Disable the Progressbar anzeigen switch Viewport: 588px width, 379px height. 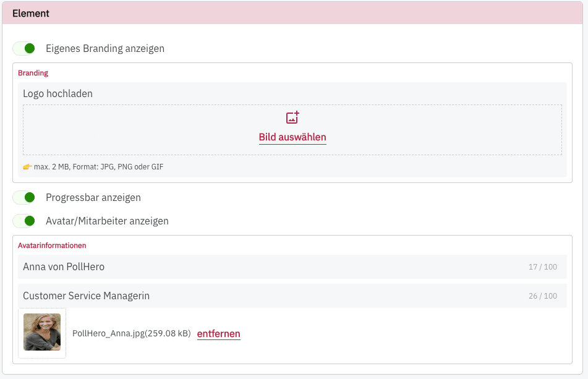click(25, 198)
